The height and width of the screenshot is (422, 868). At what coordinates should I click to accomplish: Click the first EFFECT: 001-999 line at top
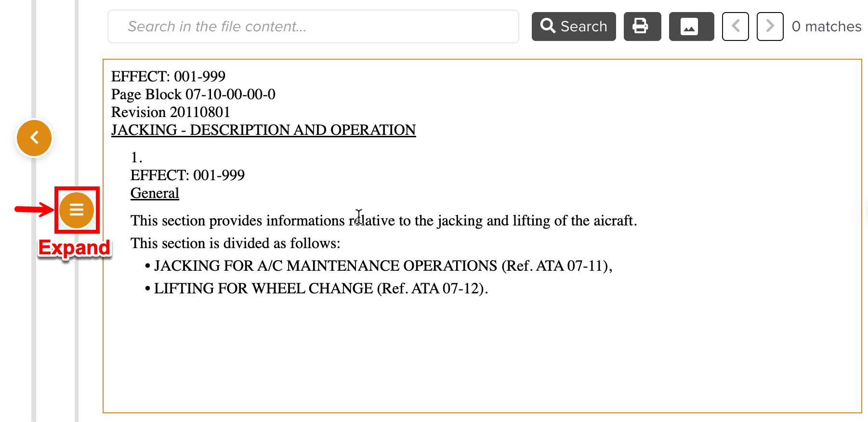tap(168, 77)
